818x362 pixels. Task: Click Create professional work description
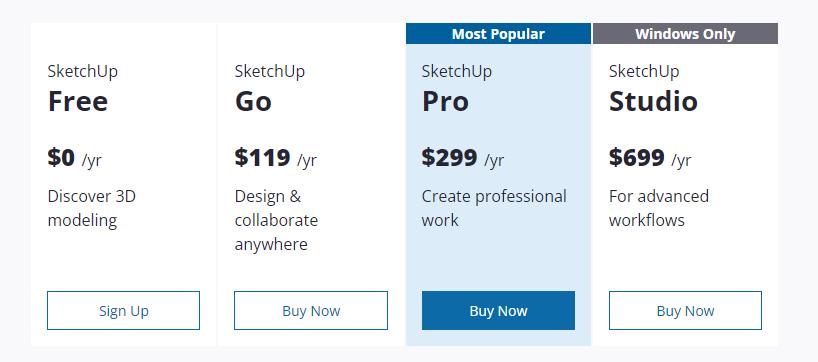(x=494, y=208)
